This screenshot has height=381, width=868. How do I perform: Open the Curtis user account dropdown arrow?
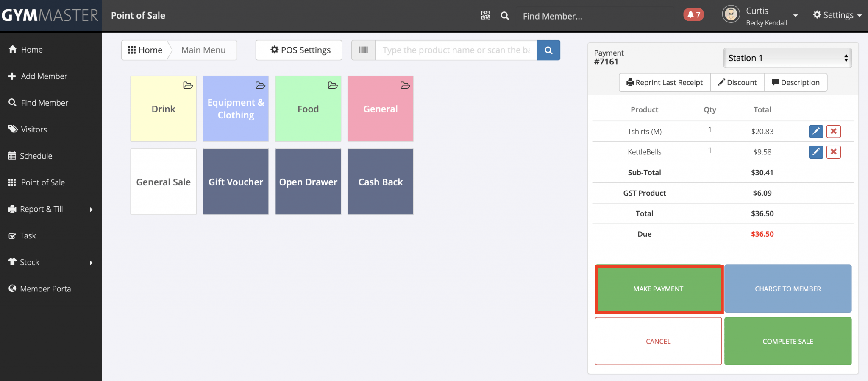796,16
